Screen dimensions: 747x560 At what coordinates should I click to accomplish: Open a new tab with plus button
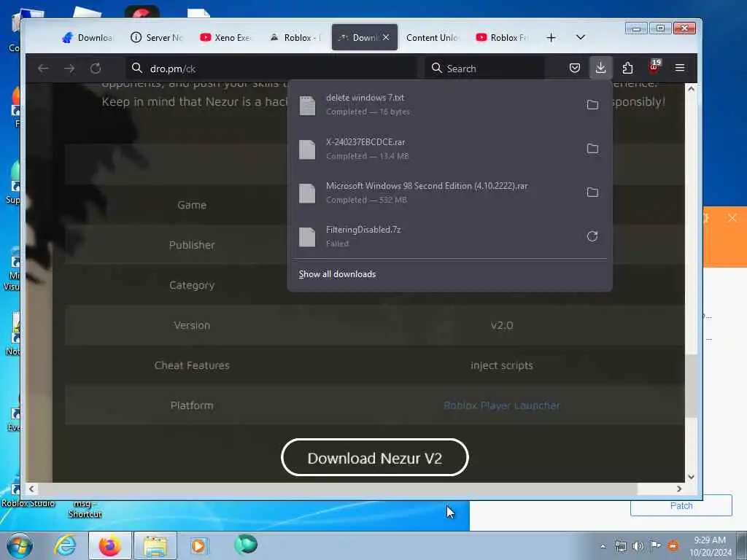(x=551, y=38)
